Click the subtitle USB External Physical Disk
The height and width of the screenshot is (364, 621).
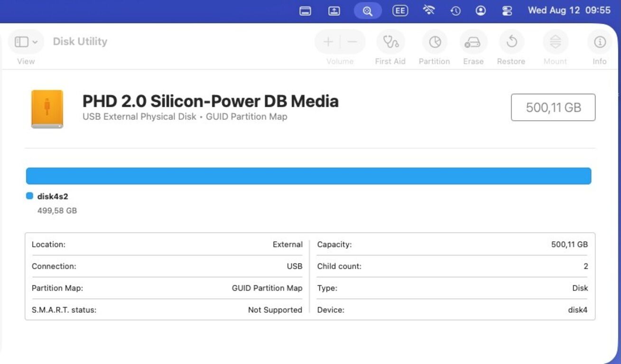click(x=139, y=117)
